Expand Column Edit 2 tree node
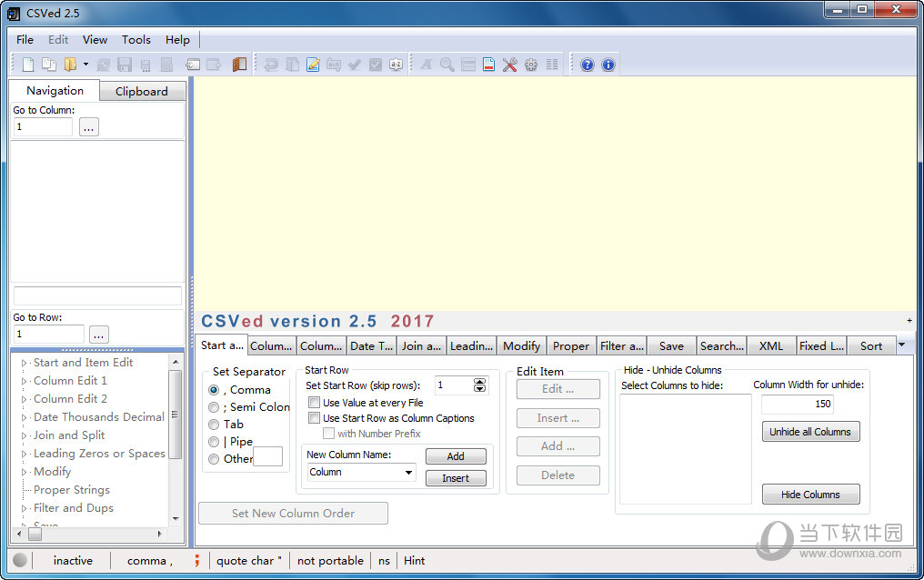 coord(25,400)
